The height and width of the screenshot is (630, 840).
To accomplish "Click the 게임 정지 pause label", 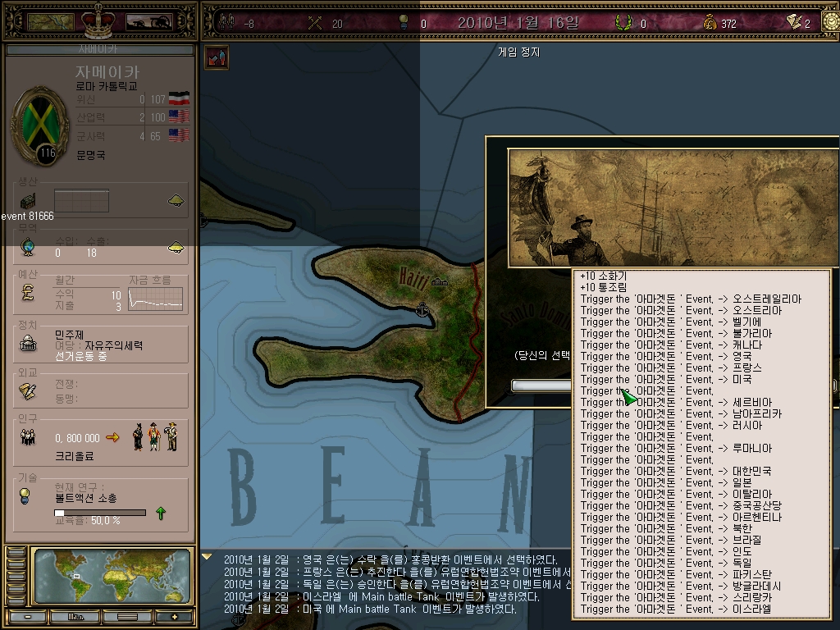I will point(518,52).
